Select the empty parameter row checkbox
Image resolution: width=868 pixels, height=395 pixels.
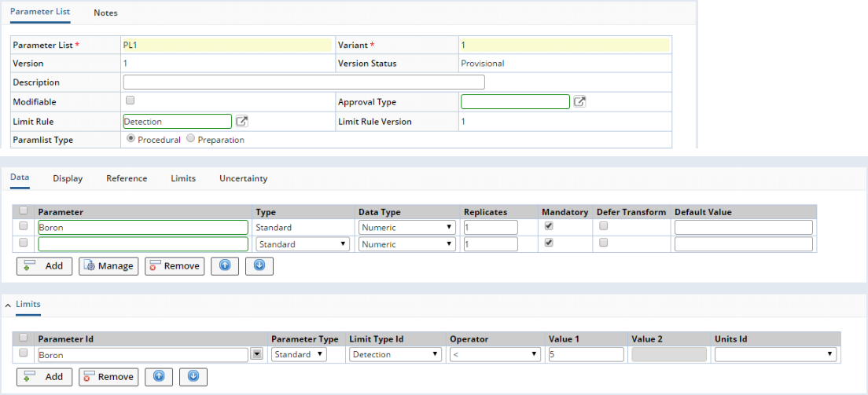24,243
